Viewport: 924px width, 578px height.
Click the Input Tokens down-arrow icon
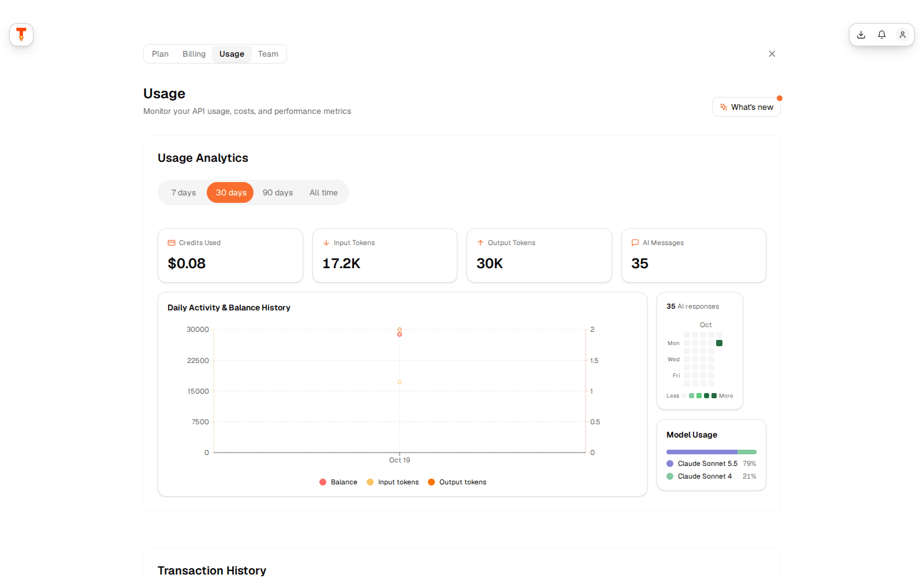click(326, 243)
